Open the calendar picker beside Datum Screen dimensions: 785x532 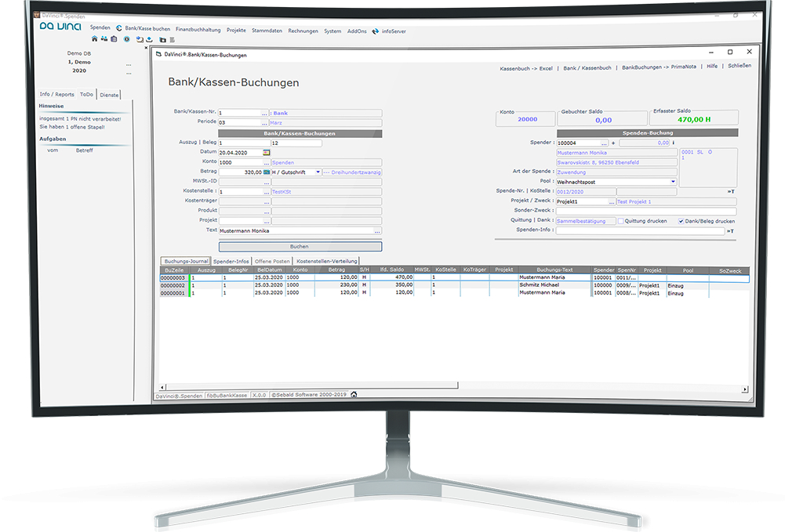[267, 153]
